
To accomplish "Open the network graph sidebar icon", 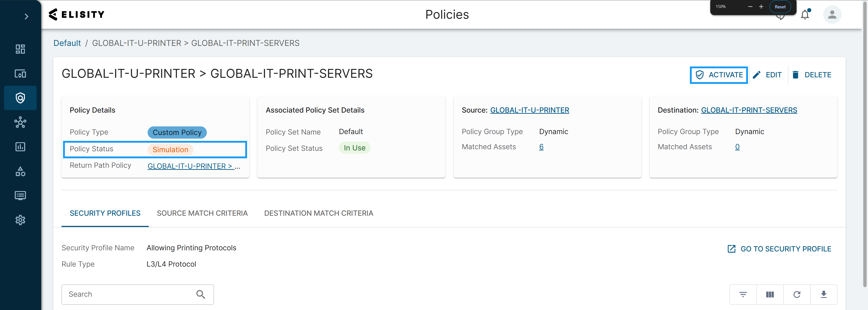I will (20, 122).
